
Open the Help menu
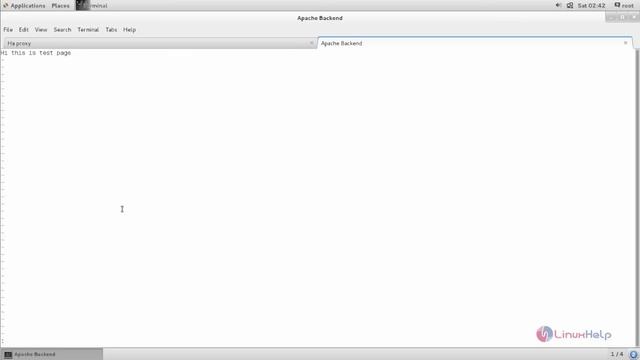point(129,30)
